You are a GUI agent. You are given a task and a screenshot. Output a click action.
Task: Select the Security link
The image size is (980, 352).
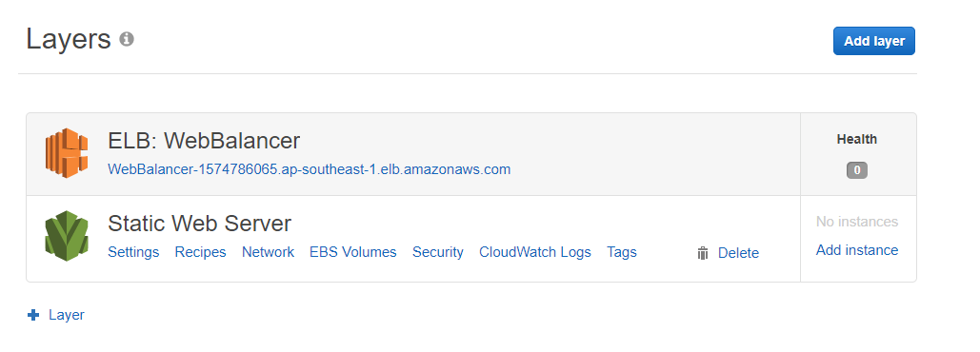pos(438,252)
